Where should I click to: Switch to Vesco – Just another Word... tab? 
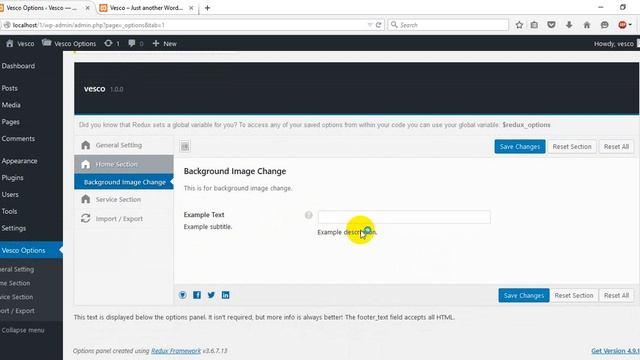147,8
